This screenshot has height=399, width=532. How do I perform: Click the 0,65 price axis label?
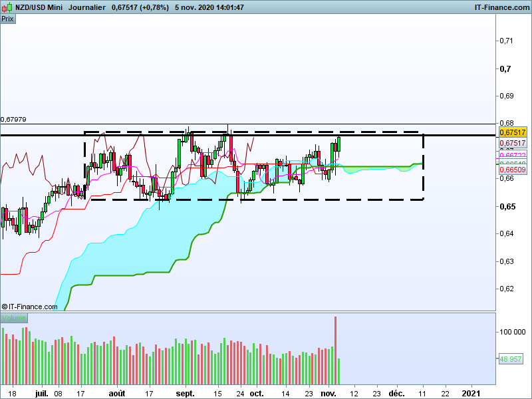click(x=507, y=206)
